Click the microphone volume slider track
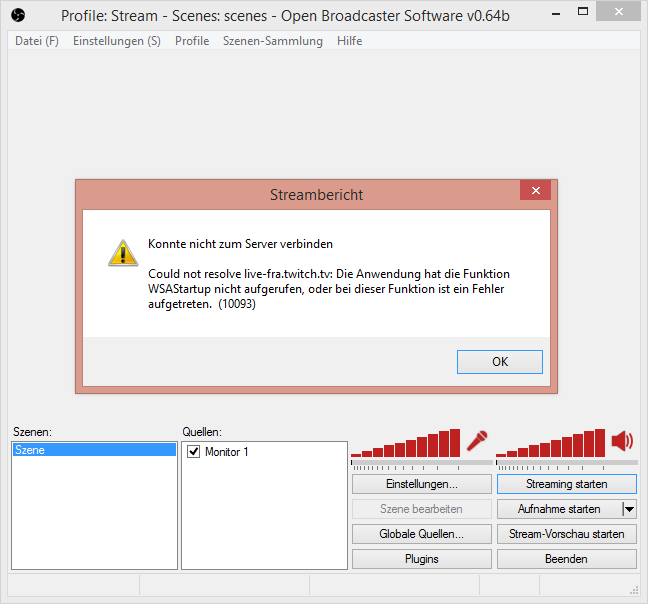This screenshot has width=648, height=604. tap(422, 463)
